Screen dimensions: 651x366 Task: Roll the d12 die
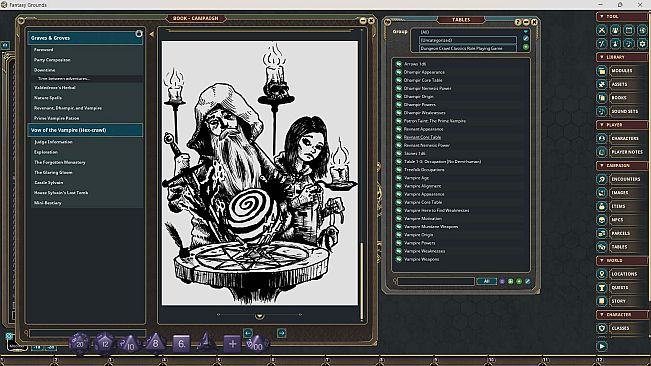click(x=105, y=344)
